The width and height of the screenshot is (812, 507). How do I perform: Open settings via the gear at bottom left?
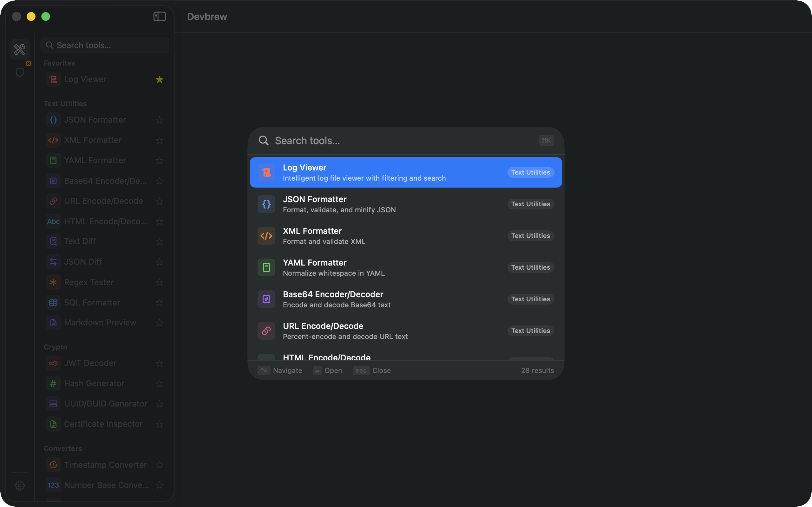tap(20, 485)
